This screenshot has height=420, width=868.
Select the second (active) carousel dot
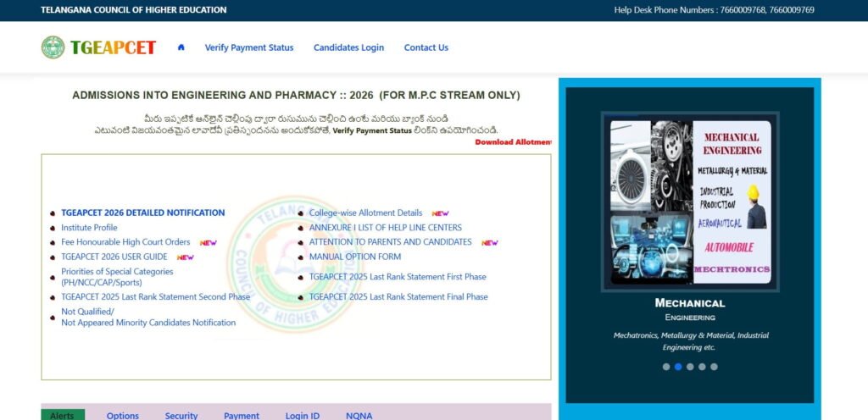coord(678,367)
